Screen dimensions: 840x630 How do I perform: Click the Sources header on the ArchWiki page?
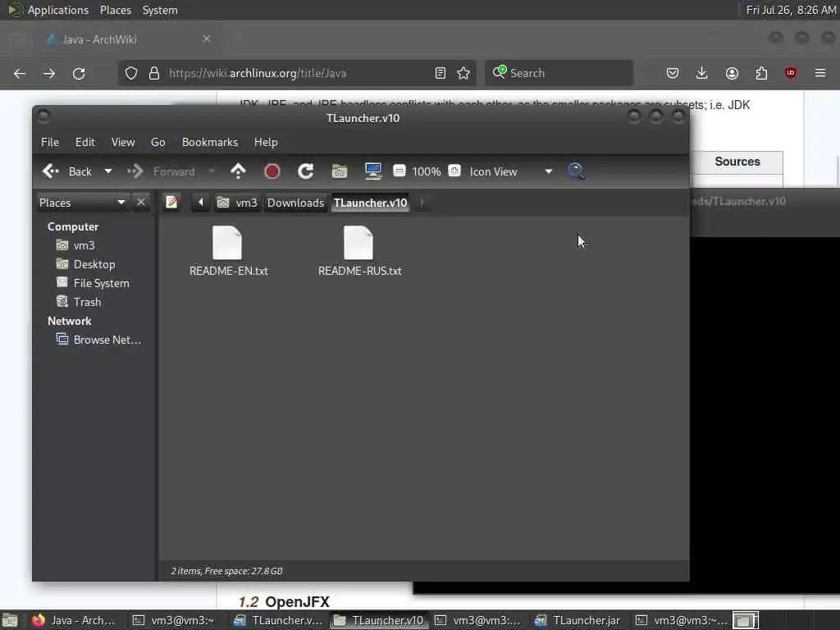click(x=737, y=162)
